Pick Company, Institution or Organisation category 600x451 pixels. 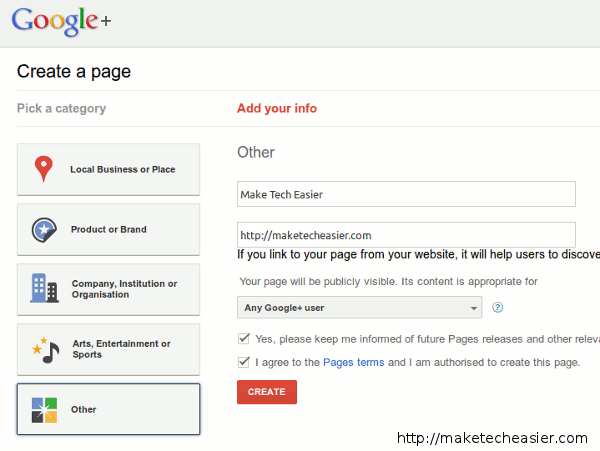[108, 289]
